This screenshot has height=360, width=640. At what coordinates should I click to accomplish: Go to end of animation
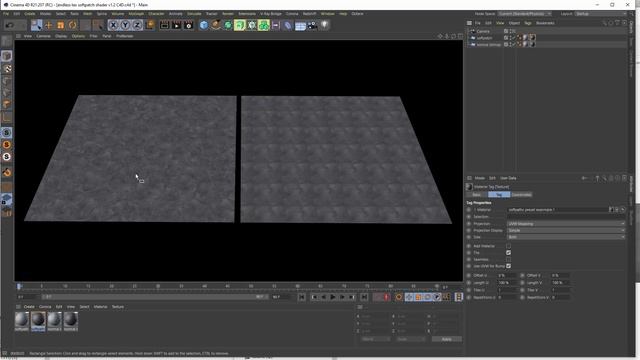point(364,297)
